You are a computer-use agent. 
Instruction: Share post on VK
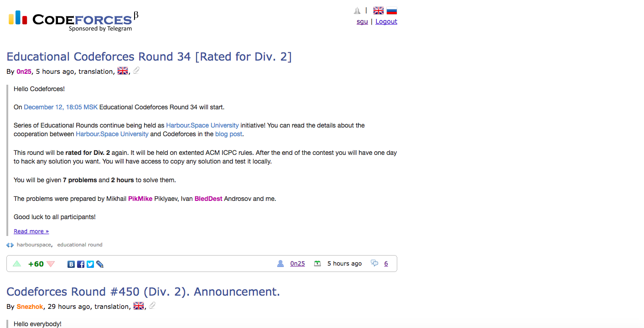(x=71, y=264)
